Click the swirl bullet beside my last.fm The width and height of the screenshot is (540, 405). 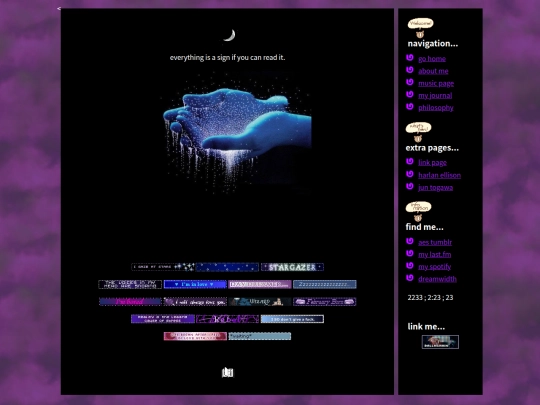coord(409,253)
